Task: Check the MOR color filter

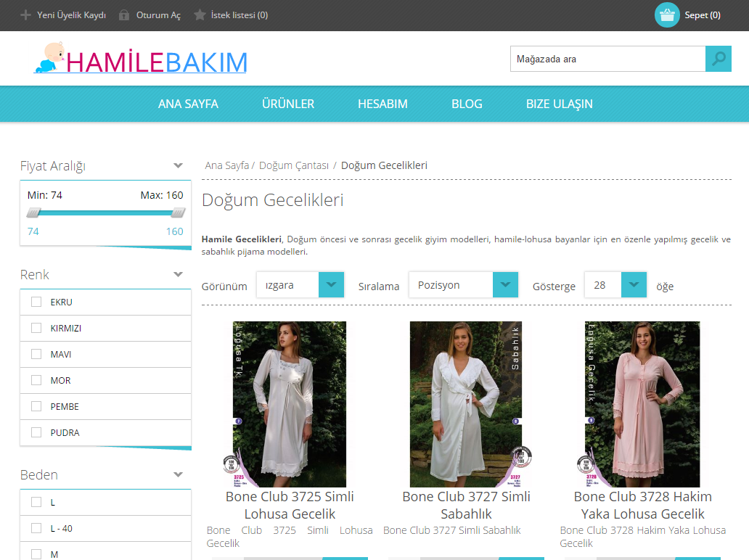Action: [36, 381]
